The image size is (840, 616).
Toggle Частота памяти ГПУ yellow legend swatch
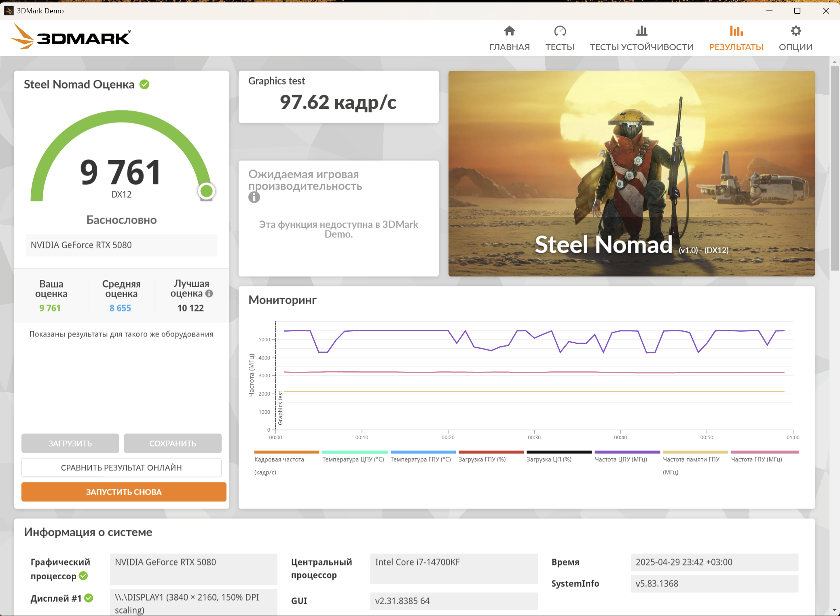pos(695,452)
